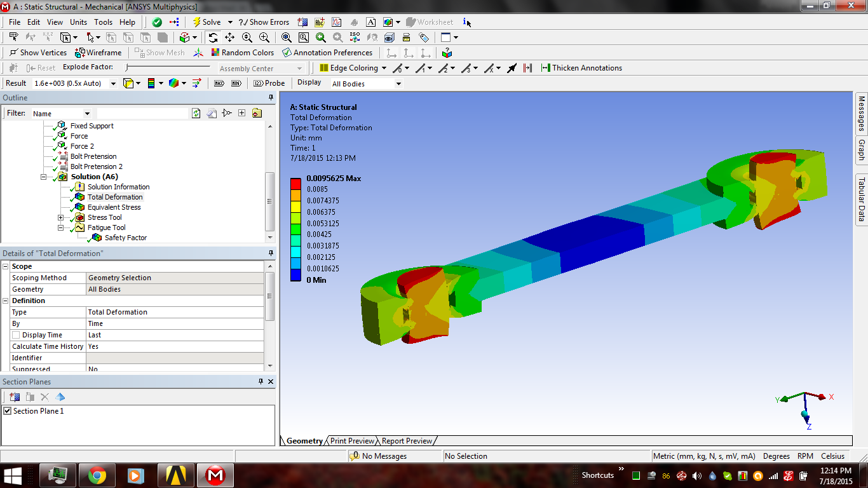This screenshot has width=868, height=488.
Task: Collapse the Solution (A6) tree node
Action: point(44,177)
